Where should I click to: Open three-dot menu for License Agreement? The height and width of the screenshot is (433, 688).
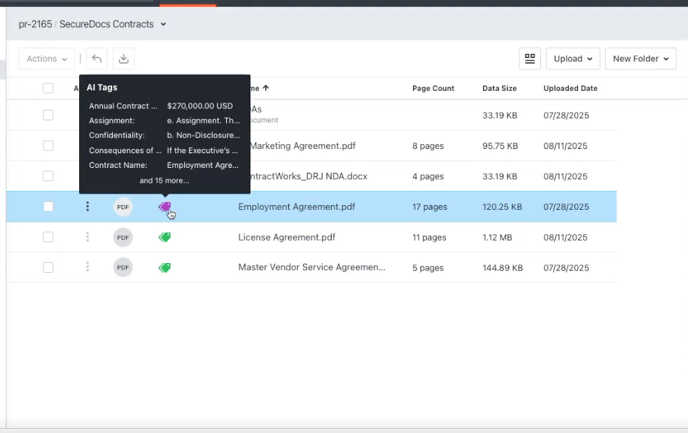coord(87,237)
